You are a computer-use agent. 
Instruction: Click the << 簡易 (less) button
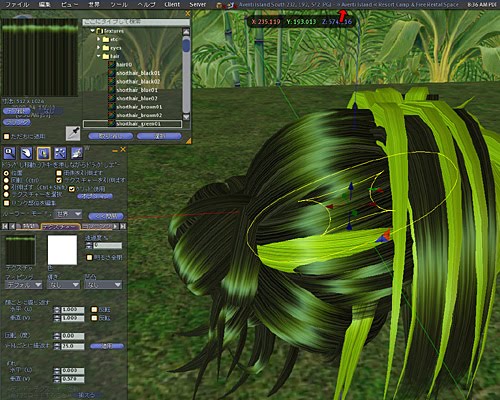pyautogui.click(x=106, y=216)
